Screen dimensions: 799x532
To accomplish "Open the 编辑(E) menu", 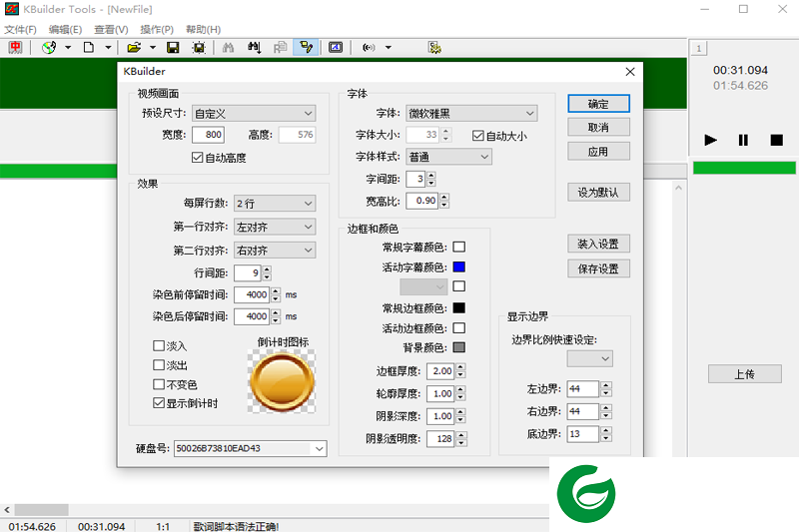I will click(65, 30).
